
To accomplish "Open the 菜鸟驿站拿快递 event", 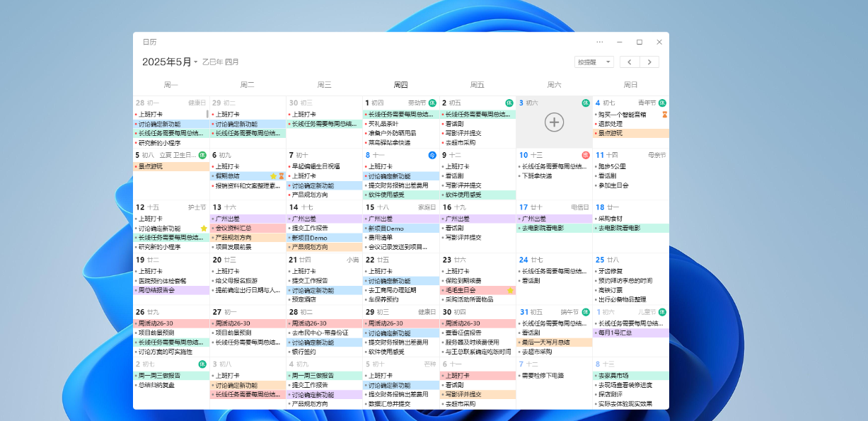I will [x=401, y=142].
